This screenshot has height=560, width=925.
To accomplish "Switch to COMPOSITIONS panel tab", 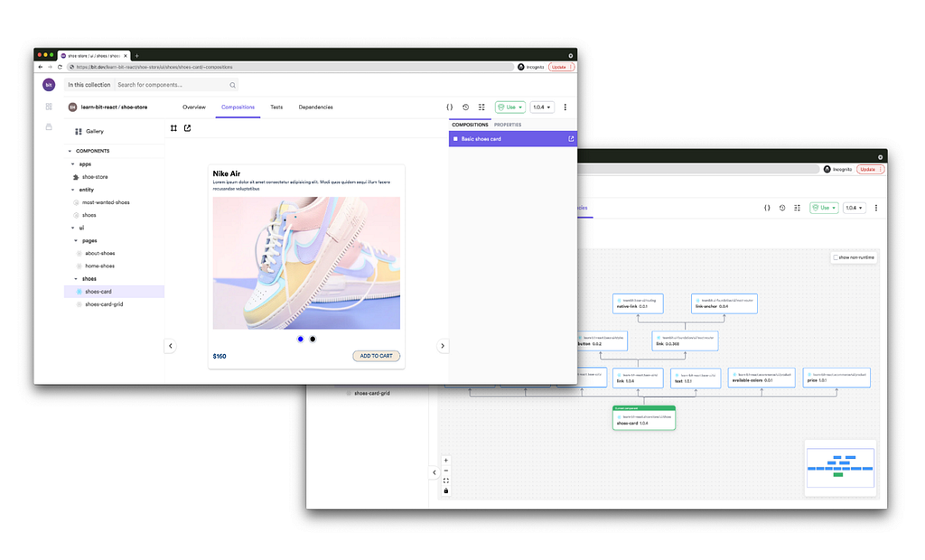I will [470, 126].
